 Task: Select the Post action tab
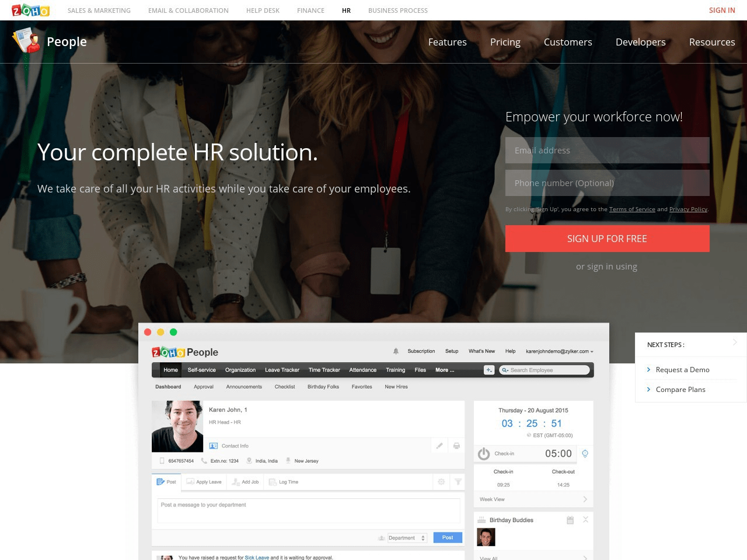pyautogui.click(x=166, y=482)
